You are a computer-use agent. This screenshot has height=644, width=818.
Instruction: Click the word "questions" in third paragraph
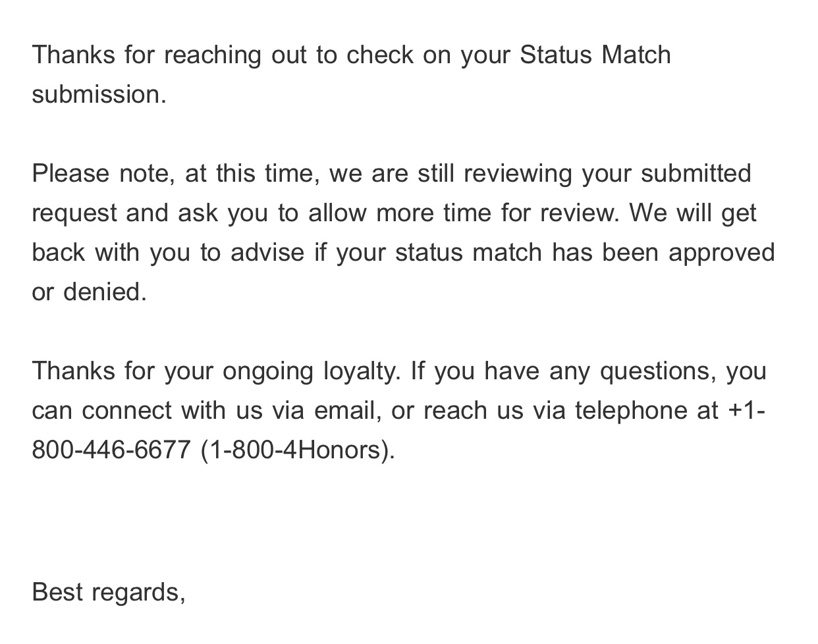pos(658,371)
